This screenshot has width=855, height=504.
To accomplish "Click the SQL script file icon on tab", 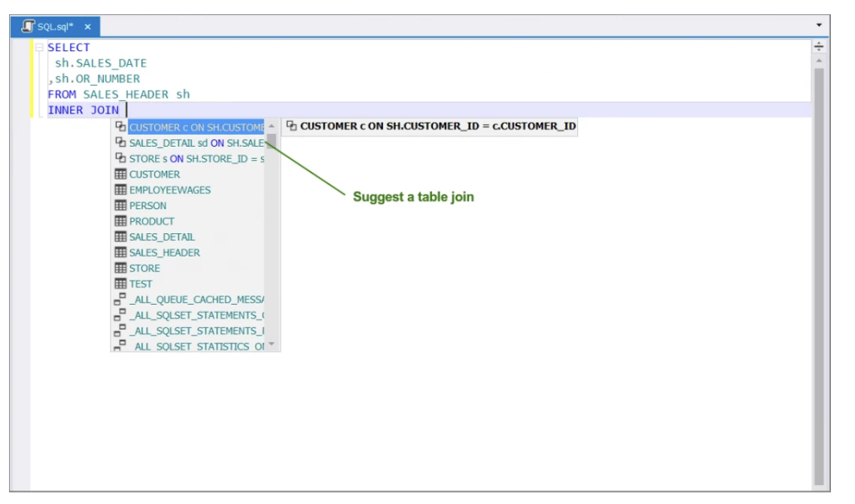I will pyautogui.click(x=27, y=26).
